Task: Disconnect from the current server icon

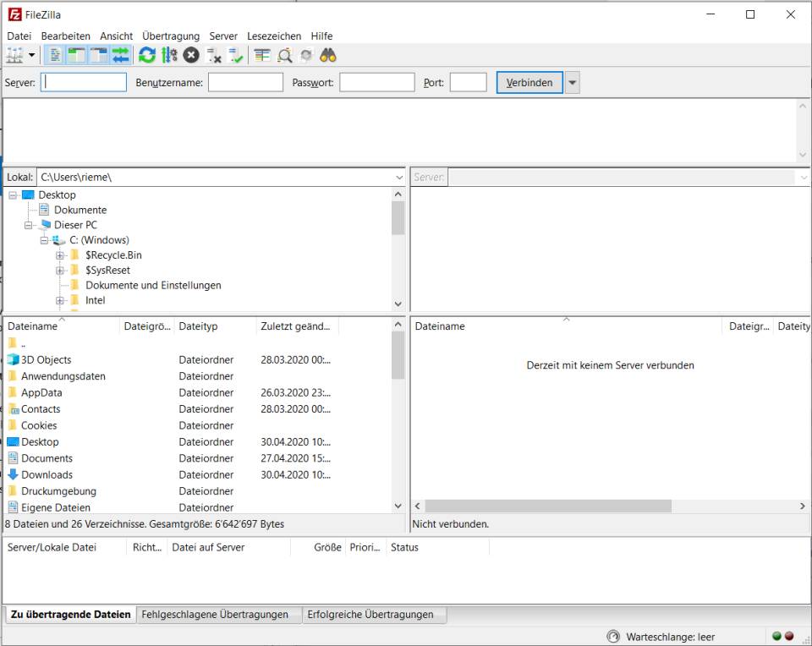Action: pyautogui.click(x=213, y=55)
